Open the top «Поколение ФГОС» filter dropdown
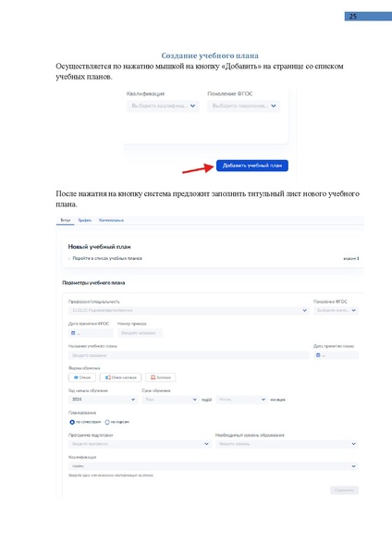The image size is (392, 555). (x=244, y=105)
